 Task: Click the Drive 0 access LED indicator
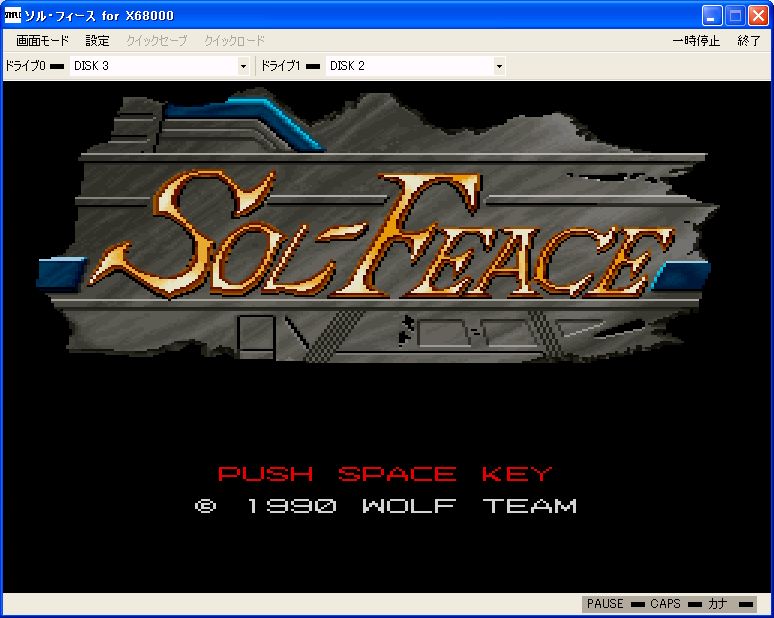(57, 66)
